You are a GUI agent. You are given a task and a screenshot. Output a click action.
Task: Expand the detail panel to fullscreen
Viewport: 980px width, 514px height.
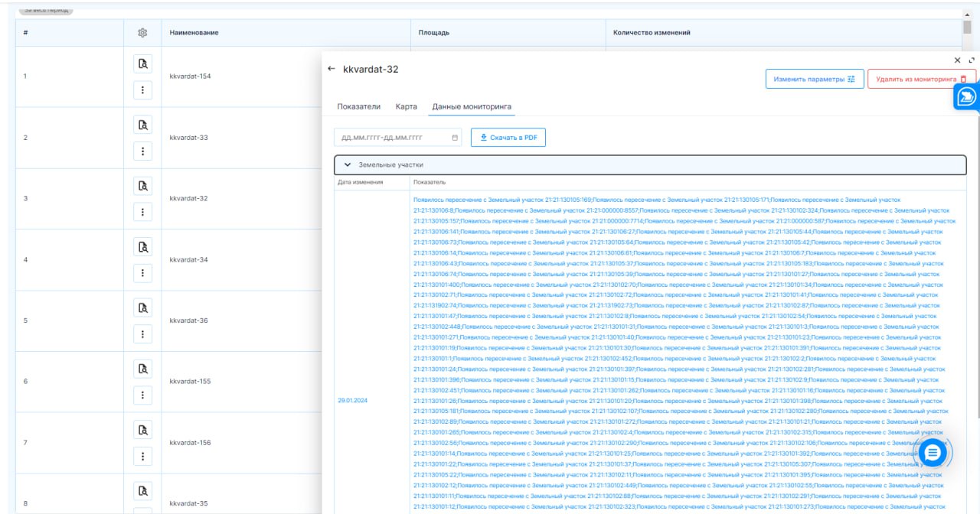pyautogui.click(x=972, y=60)
